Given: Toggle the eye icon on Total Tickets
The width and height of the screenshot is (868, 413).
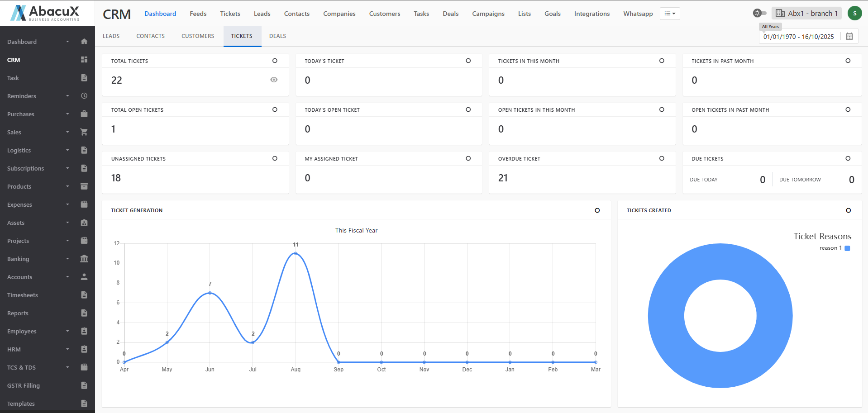Looking at the screenshot, I should 274,80.
